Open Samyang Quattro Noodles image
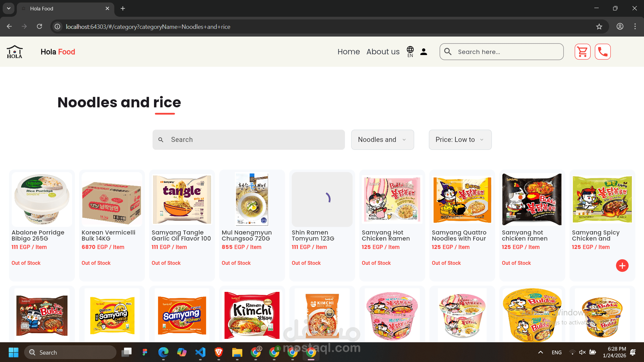This screenshot has width=644, height=362. click(462, 199)
